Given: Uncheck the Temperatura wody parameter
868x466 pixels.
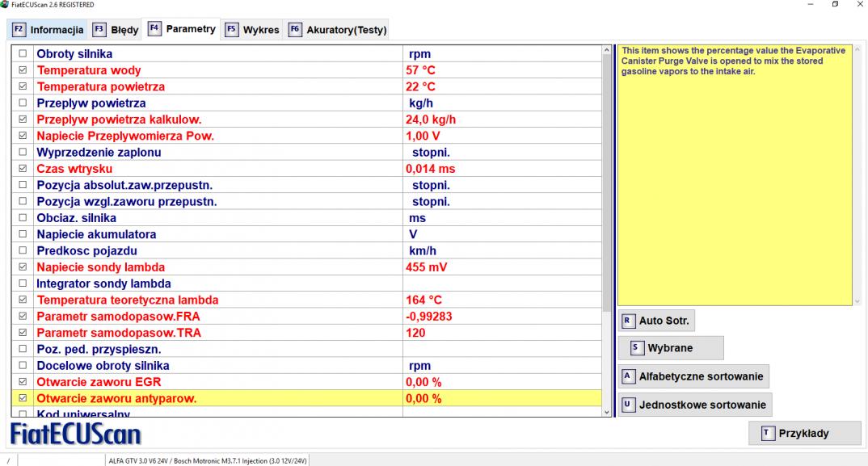Looking at the screenshot, I should point(23,70).
